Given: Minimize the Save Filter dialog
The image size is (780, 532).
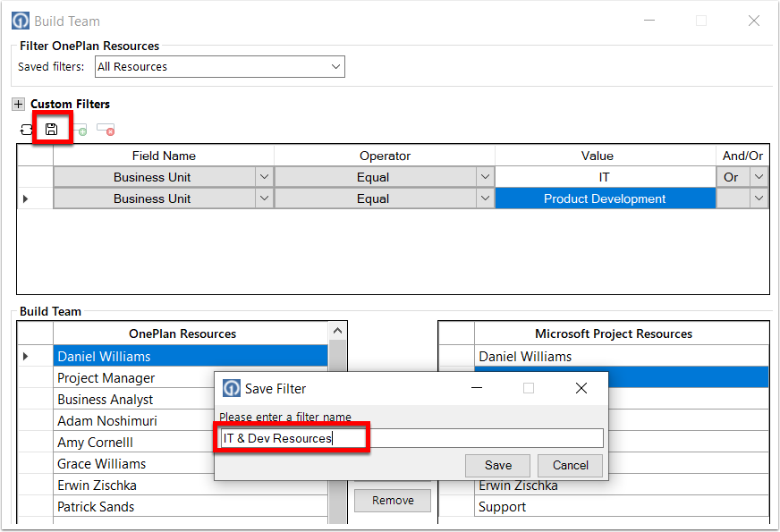Looking at the screenshot, I should click(x=477, y=388).
